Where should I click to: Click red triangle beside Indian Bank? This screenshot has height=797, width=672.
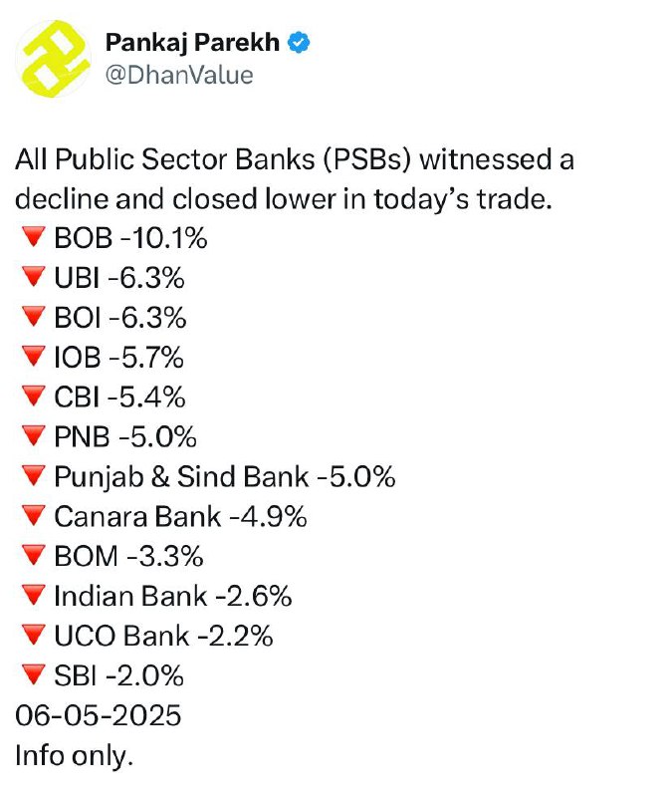34,595
